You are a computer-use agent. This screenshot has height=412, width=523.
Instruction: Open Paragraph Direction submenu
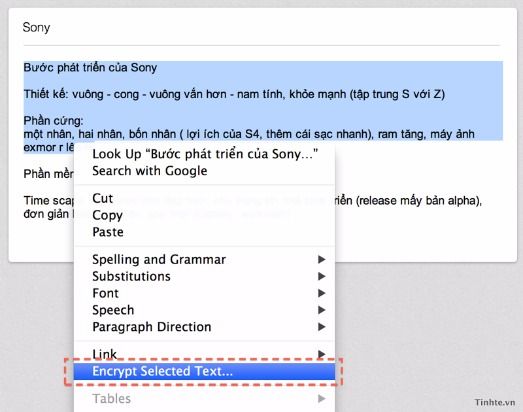(204, 327)
